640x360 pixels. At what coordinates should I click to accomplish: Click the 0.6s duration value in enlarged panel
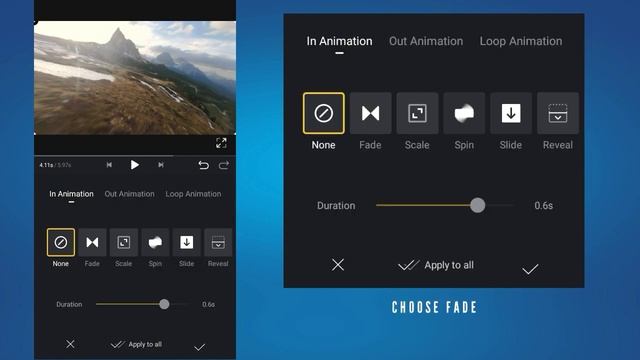(x=544, y=206)
